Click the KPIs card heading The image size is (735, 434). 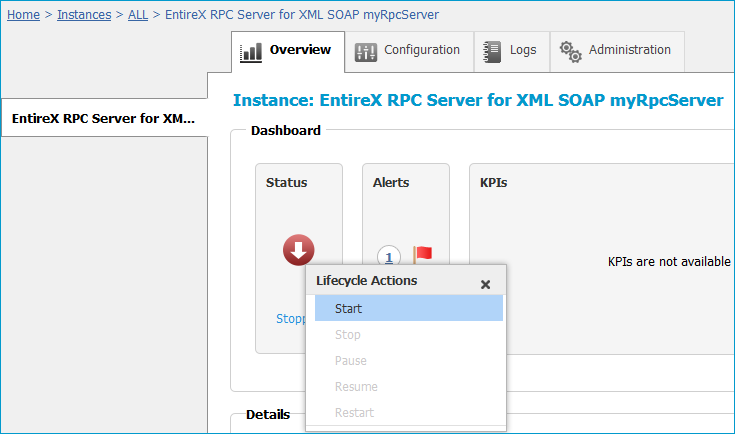click(x=494, y=182)
